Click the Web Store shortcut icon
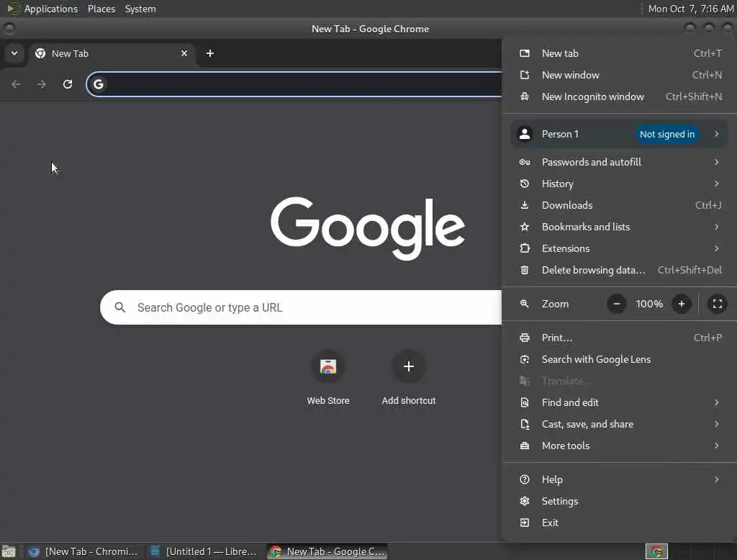Image resolution: width=737 pixels, height=560 pixels. coord(328,366)
